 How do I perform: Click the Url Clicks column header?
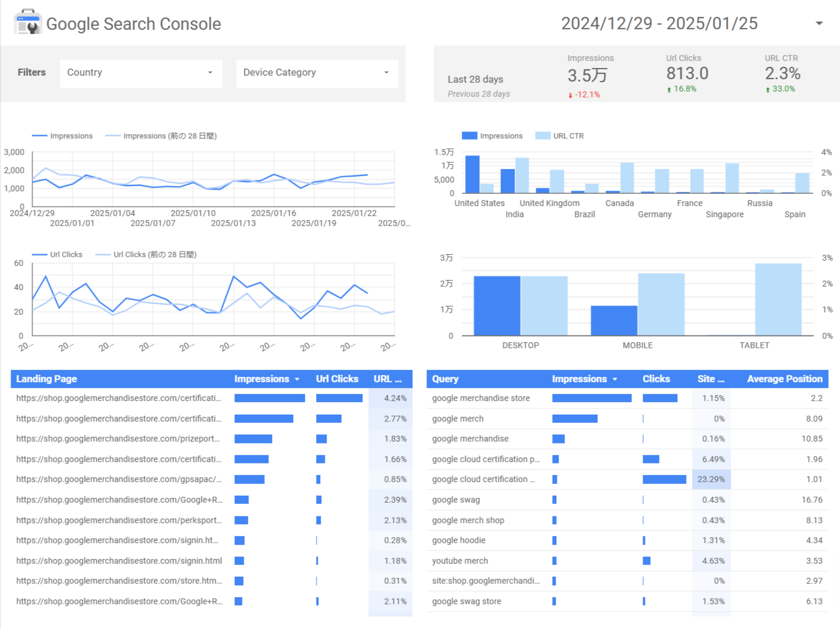pos(337,379)
